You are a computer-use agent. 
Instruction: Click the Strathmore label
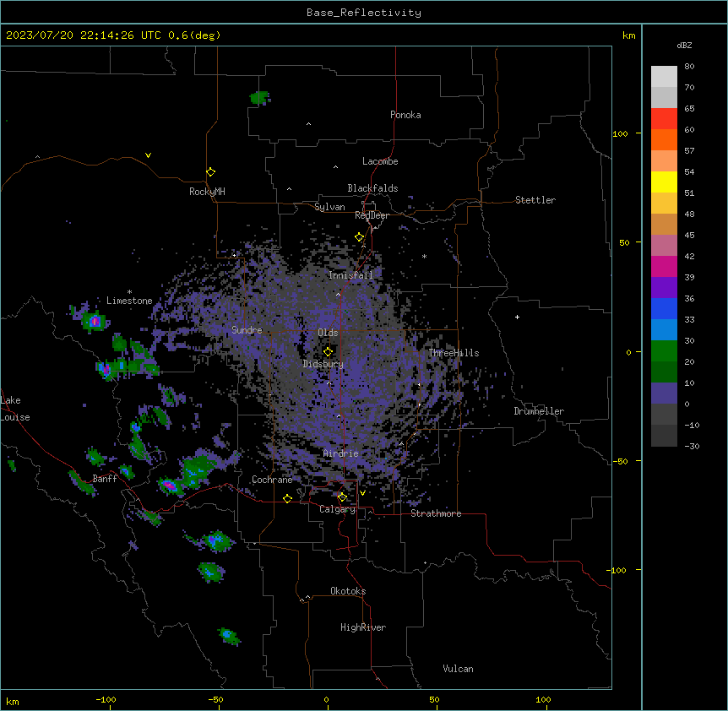pyautogui.click(x=436, y=513)
